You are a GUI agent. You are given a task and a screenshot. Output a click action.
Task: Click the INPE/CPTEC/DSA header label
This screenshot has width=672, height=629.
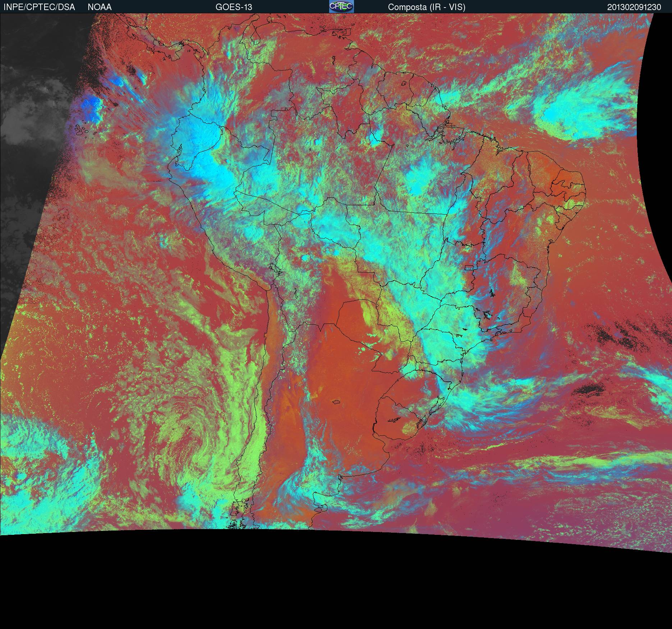pyautogui.click(x=39, y=7)
